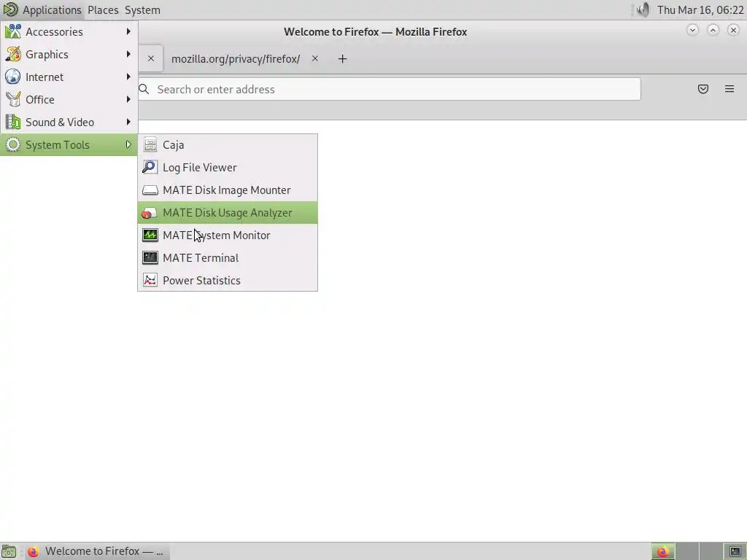Click the Graphics category icon
This screenshot has width=747, height=560.
point(13,54)
